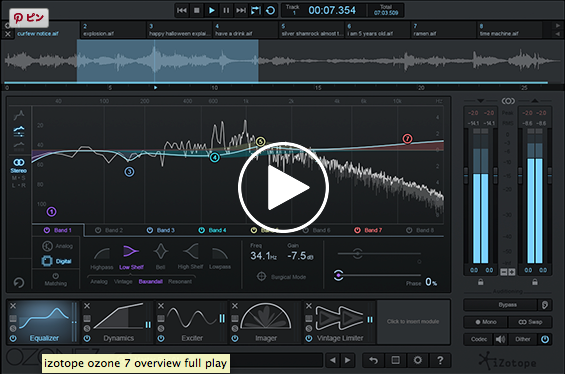Viewport: 565px width, 374px height.
Task: Enable Band 8 power button
Action: click(409, 230)
